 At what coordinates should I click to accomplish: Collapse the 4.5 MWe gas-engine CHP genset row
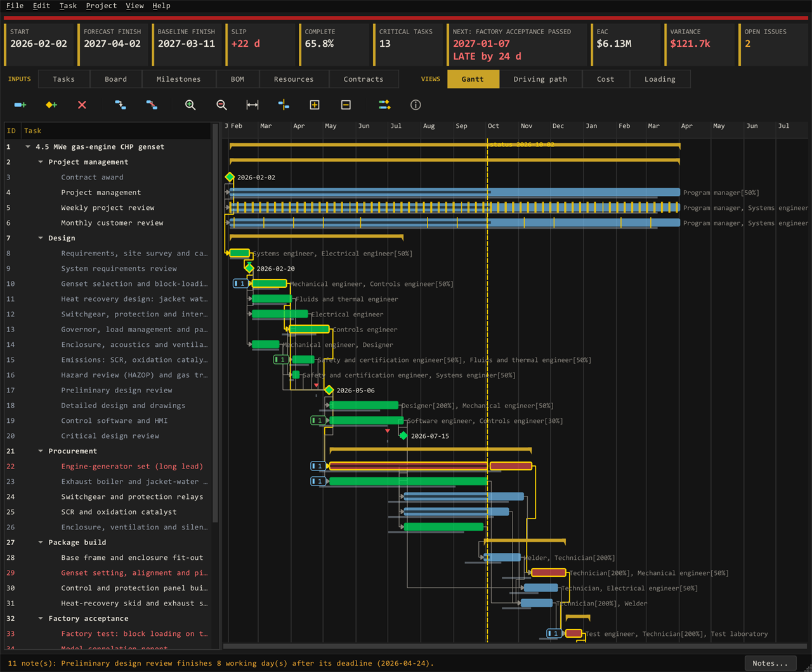28,146
